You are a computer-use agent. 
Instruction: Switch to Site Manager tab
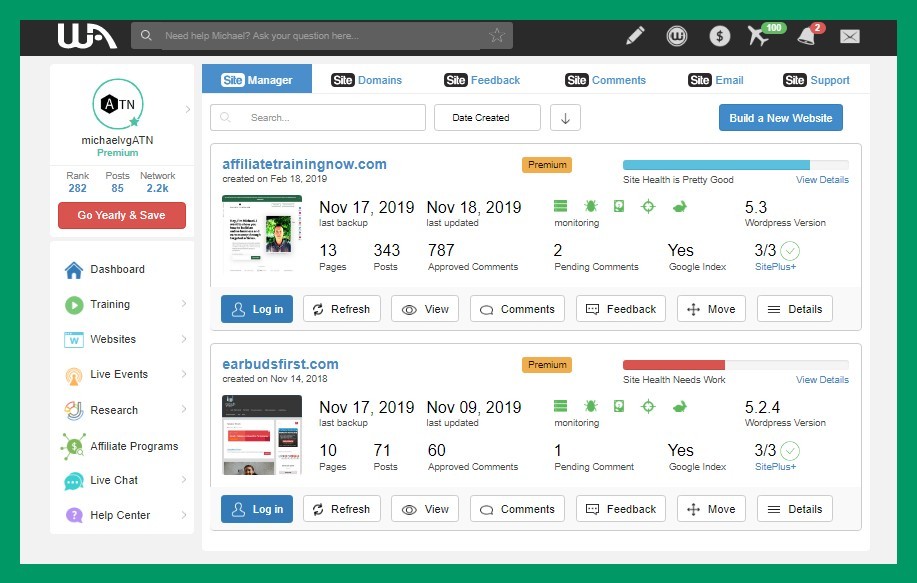coord(257,79)
